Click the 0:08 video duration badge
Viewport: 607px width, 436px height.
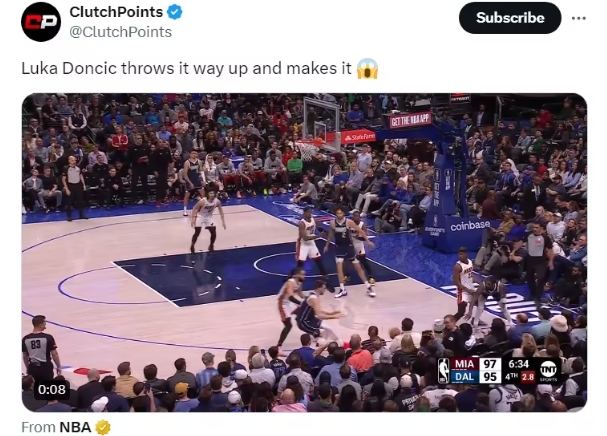tap(51, 389)
